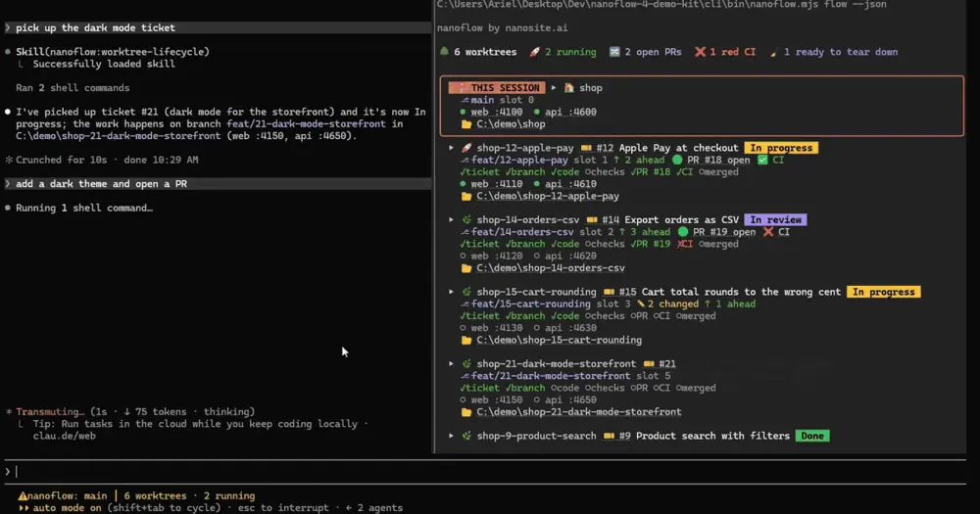Click the green api :4600 status dot

click(x=537, y=113)
